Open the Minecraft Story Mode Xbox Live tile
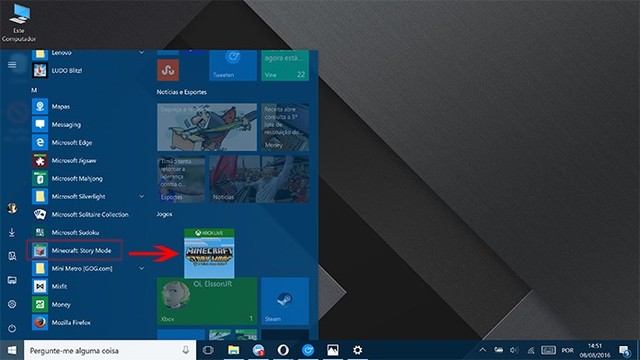This screenshot has width=640, height=360. [209, 253]
